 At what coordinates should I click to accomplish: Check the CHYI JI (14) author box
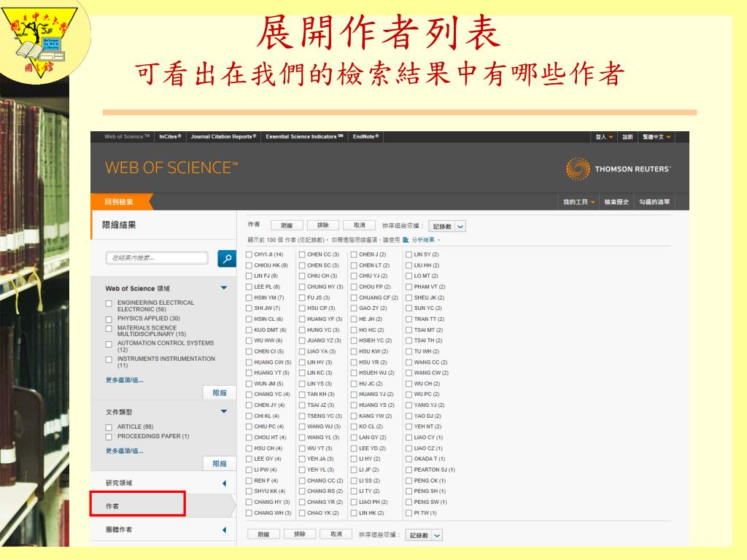point(249,254)
